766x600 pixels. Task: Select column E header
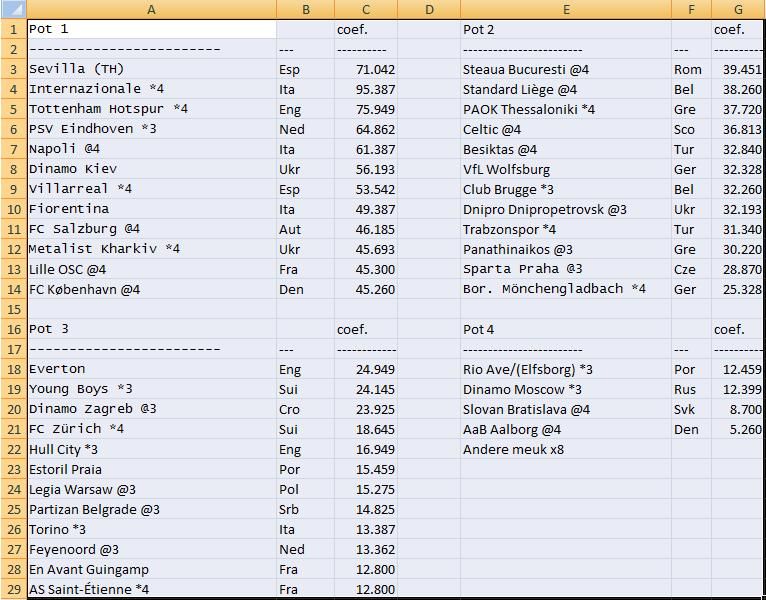[566, 9]
